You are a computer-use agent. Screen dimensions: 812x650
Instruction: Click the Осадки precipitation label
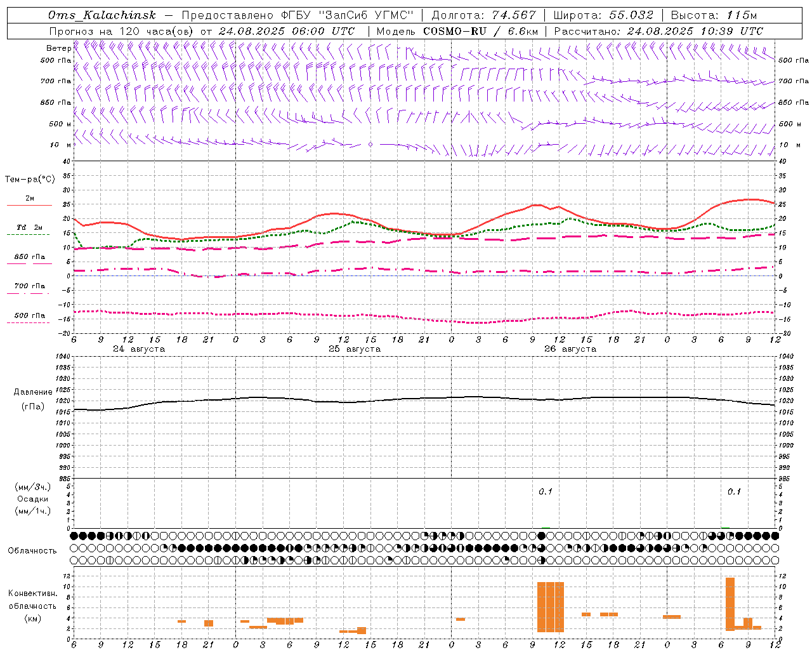click(x=32, y=499)
